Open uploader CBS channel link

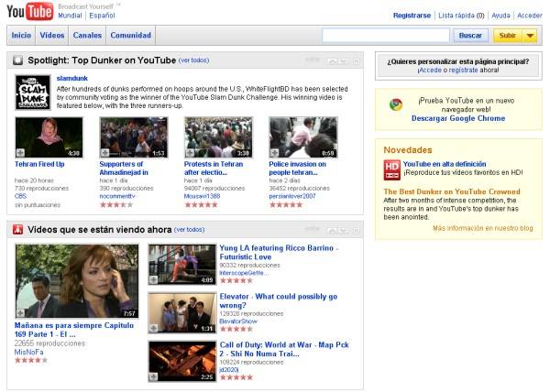click(20, 196)
